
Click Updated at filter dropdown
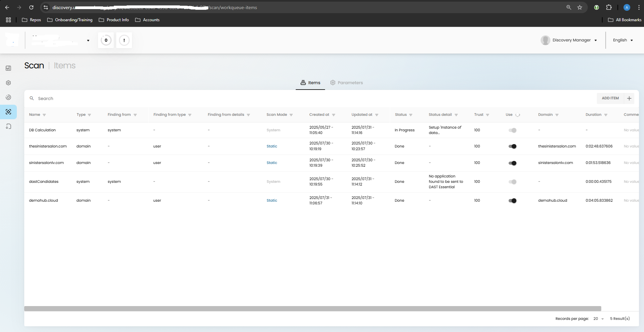pyautogui.click(x=377, y=115)
